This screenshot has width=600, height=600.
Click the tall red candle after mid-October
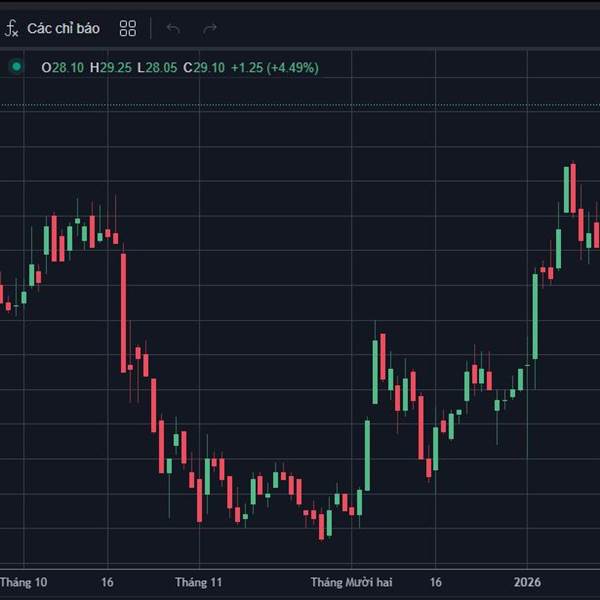(x=124, y=312)
